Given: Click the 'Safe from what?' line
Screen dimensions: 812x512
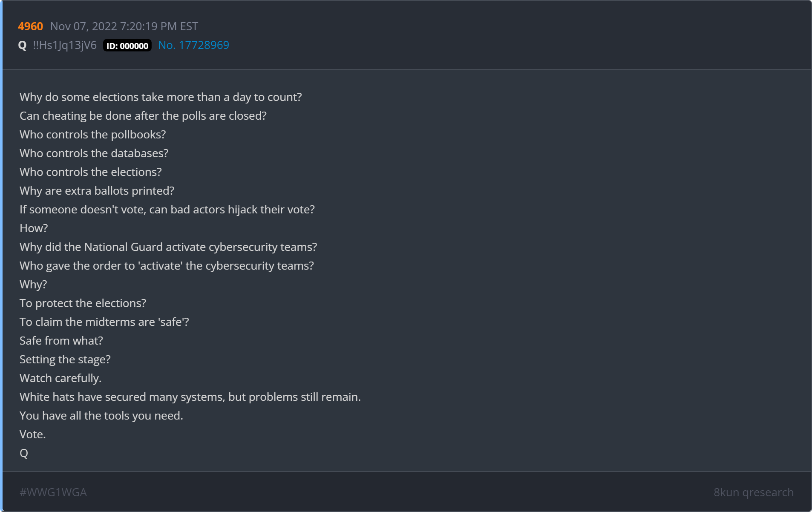Looking at the screenshot, I should (61, 341).
